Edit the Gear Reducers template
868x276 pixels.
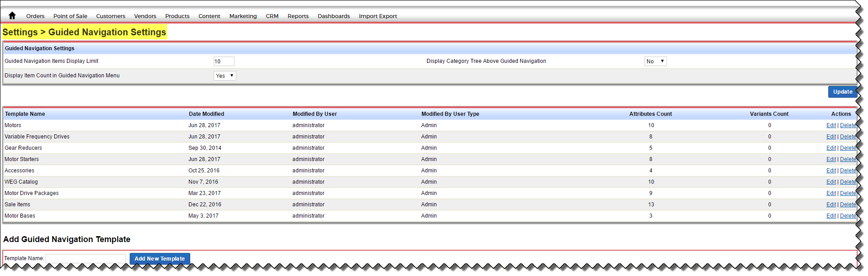831,148
